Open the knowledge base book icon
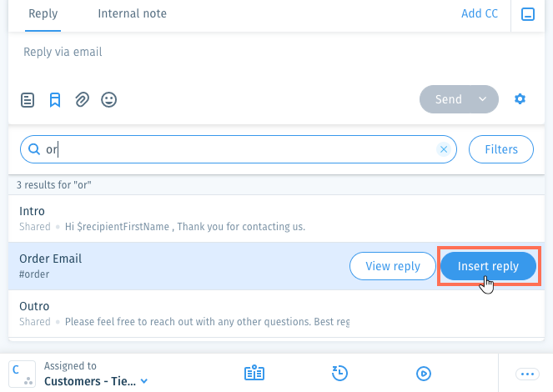This screenshot has height=392, width=553. [x=254, y=374]
